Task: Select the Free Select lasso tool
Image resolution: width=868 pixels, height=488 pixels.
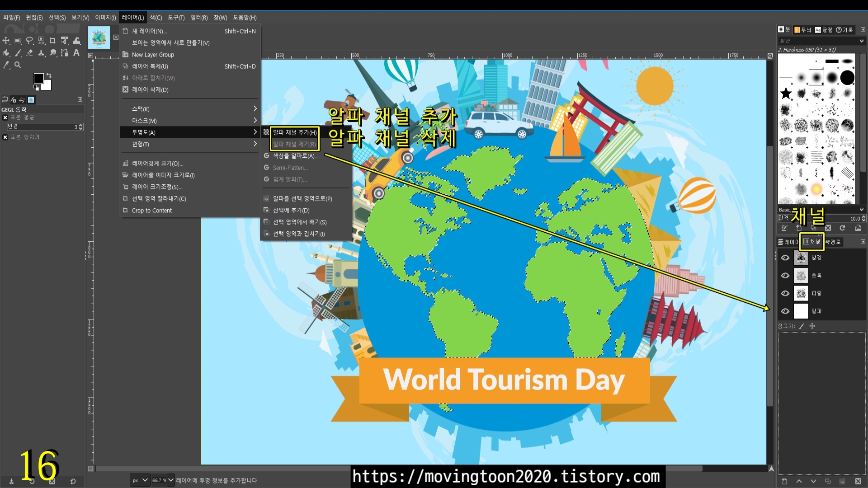Action: point(29,40)
